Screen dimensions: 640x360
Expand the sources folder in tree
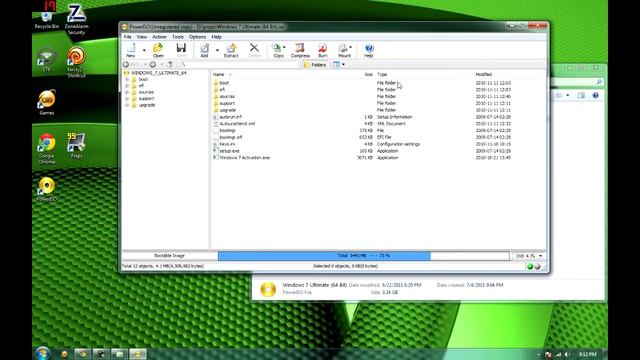pos(127,92)
